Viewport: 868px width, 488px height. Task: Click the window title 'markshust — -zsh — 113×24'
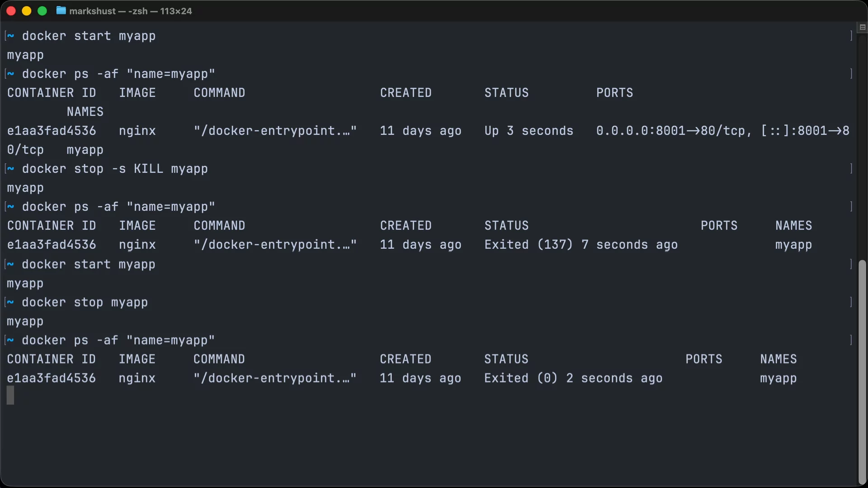tap(131, 11)
